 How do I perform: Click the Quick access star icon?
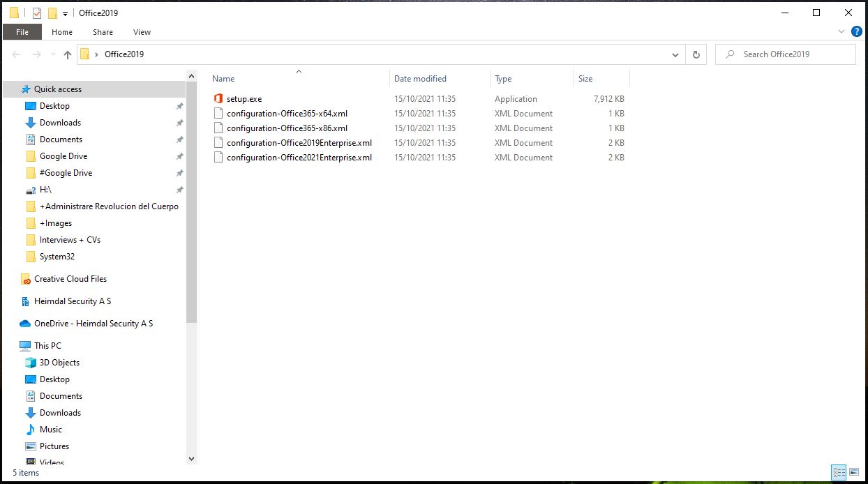tap(26, 89)
